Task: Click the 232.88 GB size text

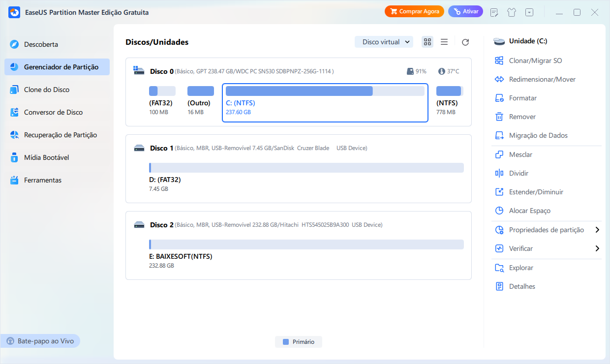Action: coord(161,266)
